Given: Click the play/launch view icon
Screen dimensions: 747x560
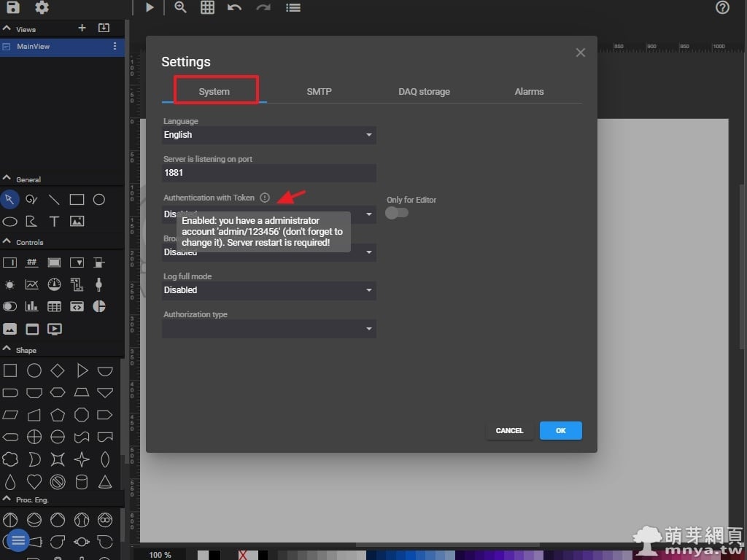Looking at the screenshot, I should tap(150, 7).
